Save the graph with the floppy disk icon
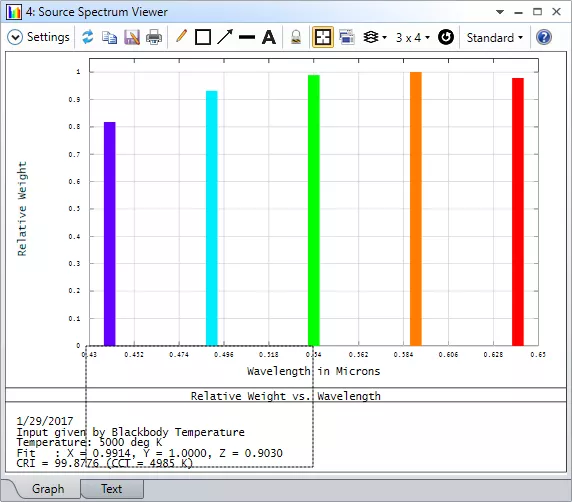 click(132, 37)
